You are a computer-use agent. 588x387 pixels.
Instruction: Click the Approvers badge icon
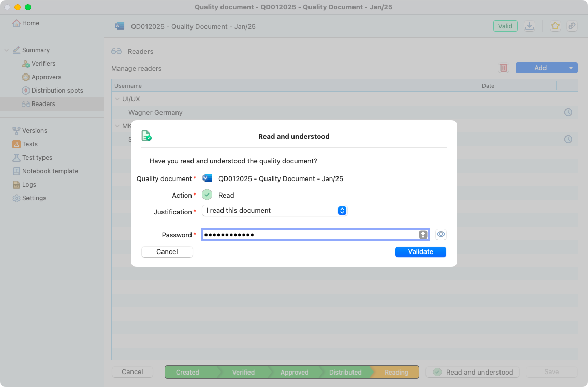tap(25, 77)
